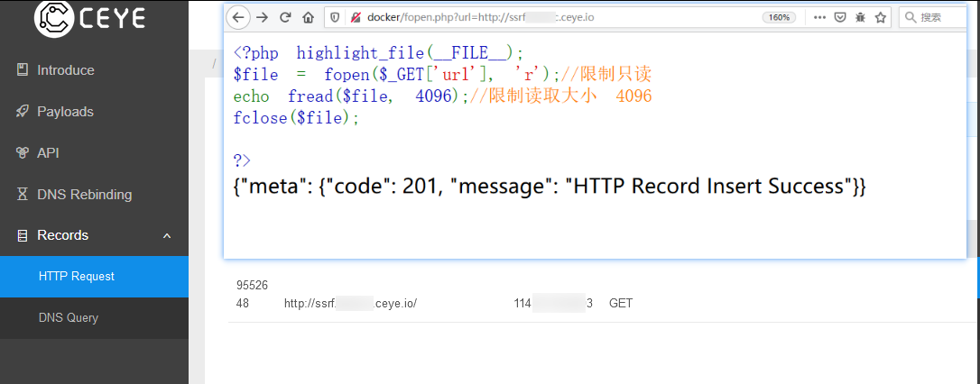Screen dimensions: 980x384
Task: Click the remote address cell starting 114
Action: click(553, 304)
